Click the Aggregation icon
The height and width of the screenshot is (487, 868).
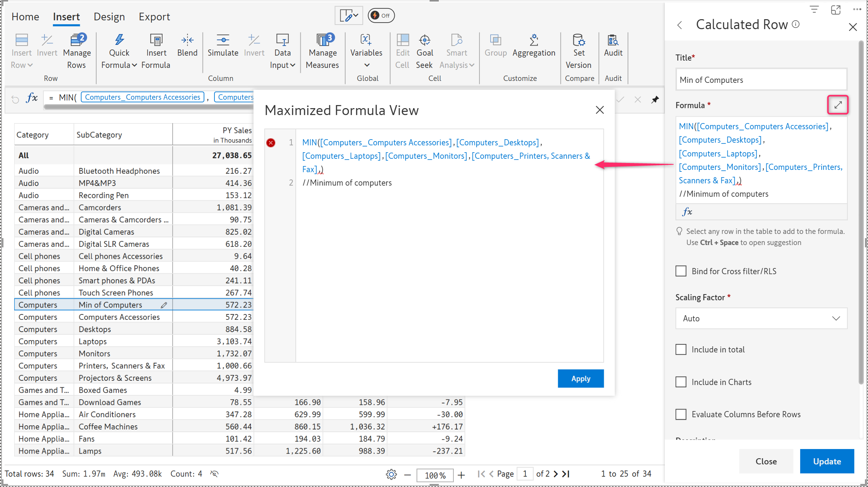tap(534, 40)
